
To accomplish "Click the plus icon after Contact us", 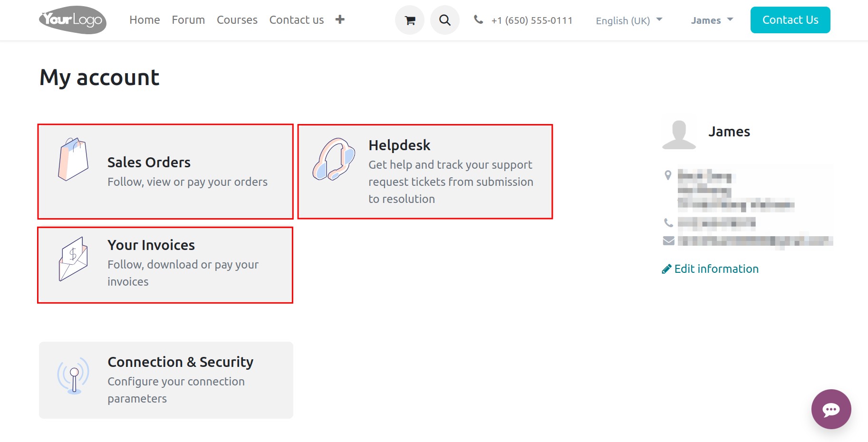I will (340, 19).
